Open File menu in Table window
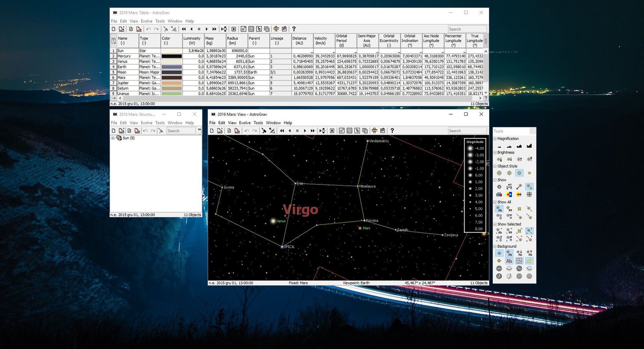The height and width of the screenshot is (349, 644). click(114, 21)
